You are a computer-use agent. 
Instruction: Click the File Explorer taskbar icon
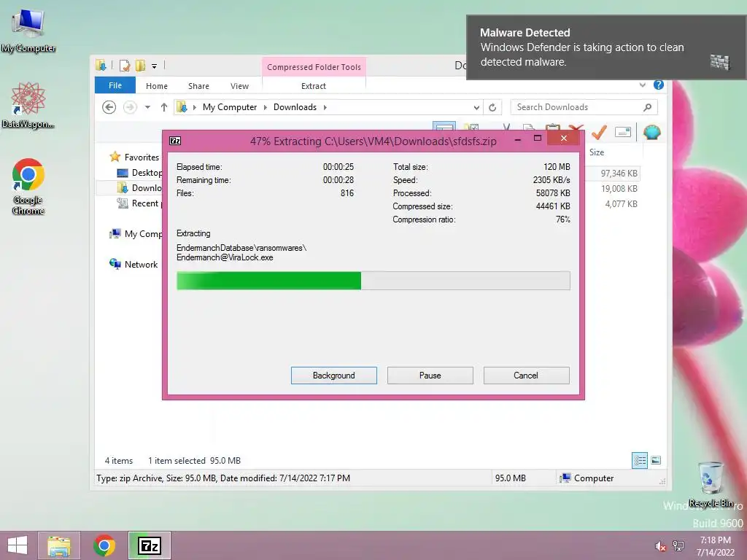[59, 545]
